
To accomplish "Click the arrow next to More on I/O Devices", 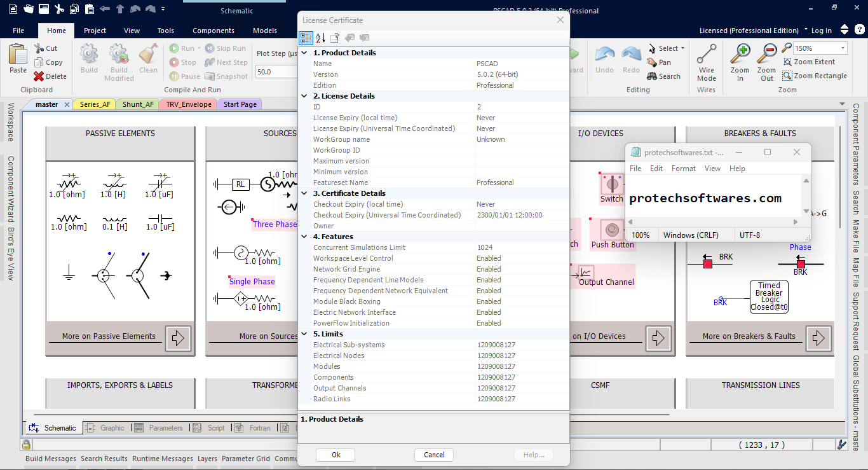I will pyautogui.click(x=658, y=338).
